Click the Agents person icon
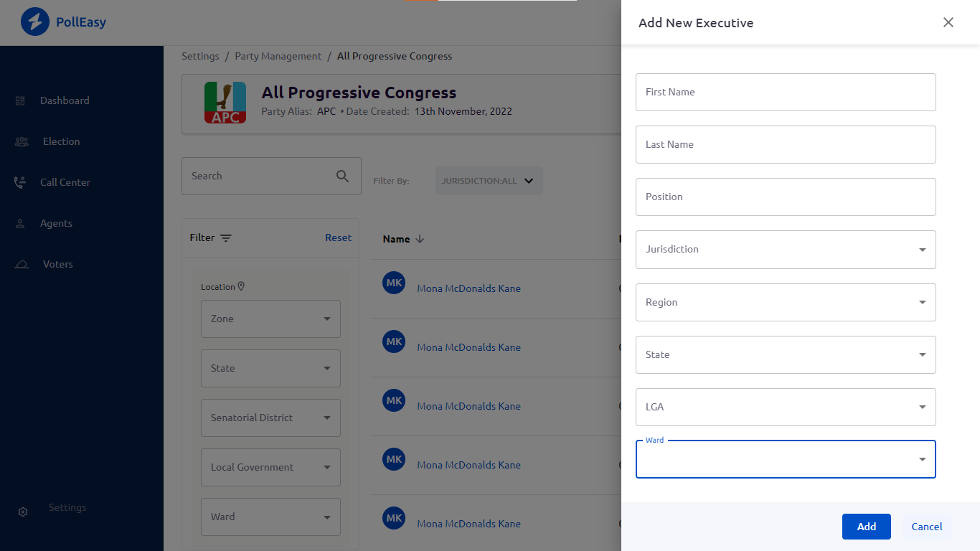 tap(20, 224)
